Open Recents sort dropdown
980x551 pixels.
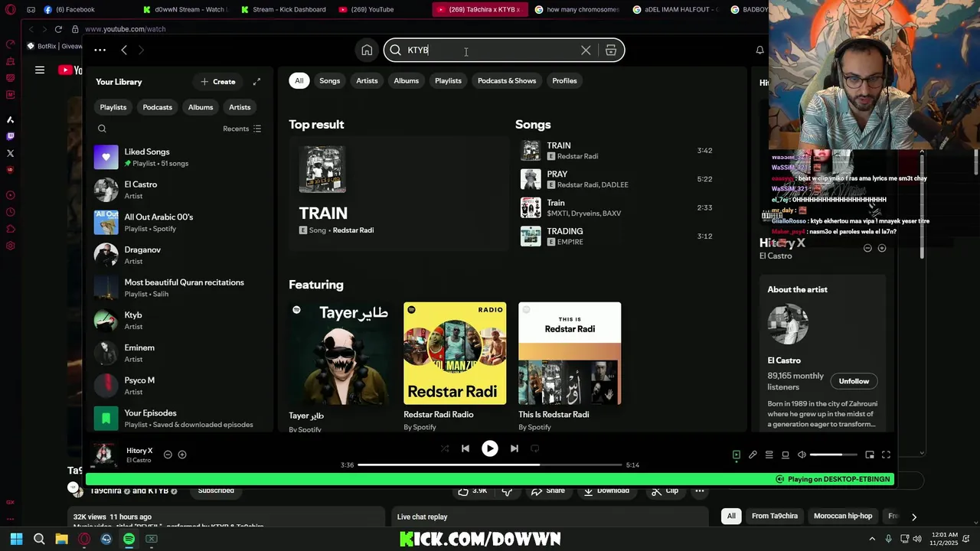(242, 129)
